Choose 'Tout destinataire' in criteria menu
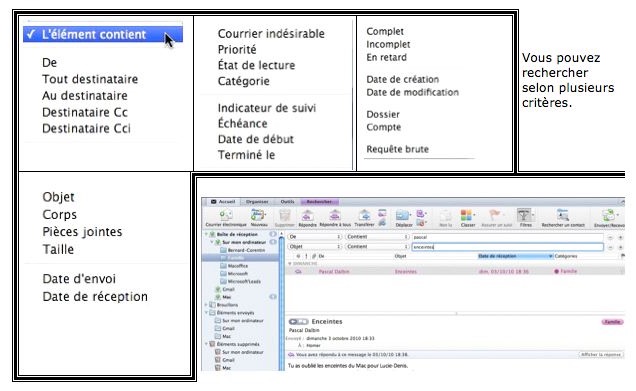 pyautogui.click(x=90, y=79)
